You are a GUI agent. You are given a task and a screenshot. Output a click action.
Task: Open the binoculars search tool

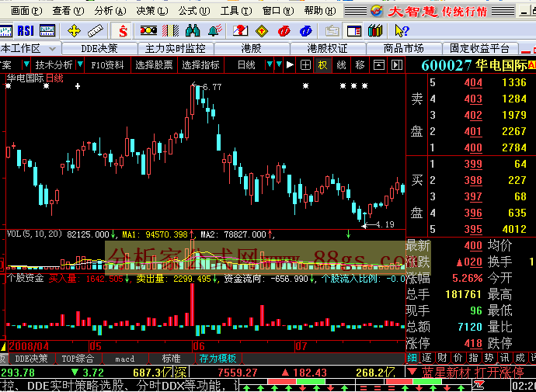click(x=193, y=31)
